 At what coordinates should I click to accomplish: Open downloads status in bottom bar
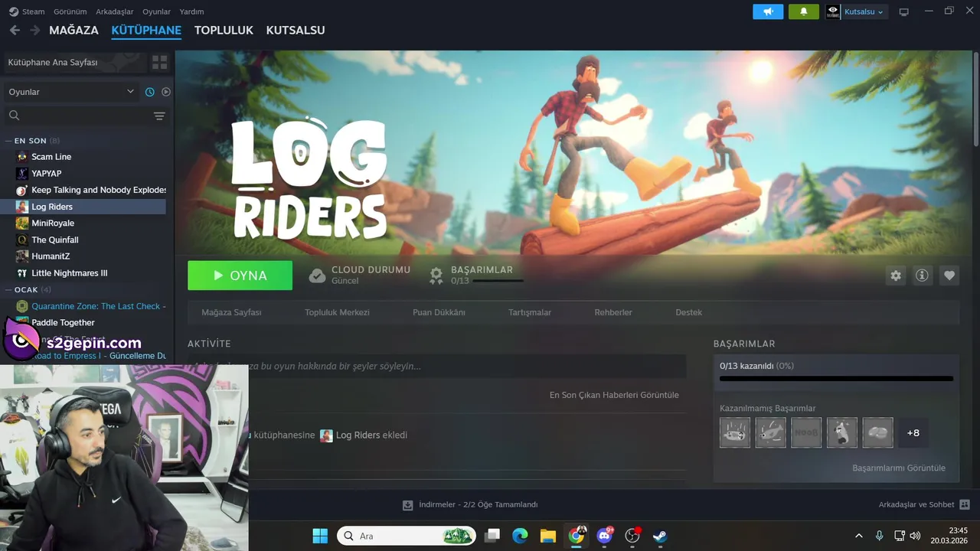click(471, 504)
